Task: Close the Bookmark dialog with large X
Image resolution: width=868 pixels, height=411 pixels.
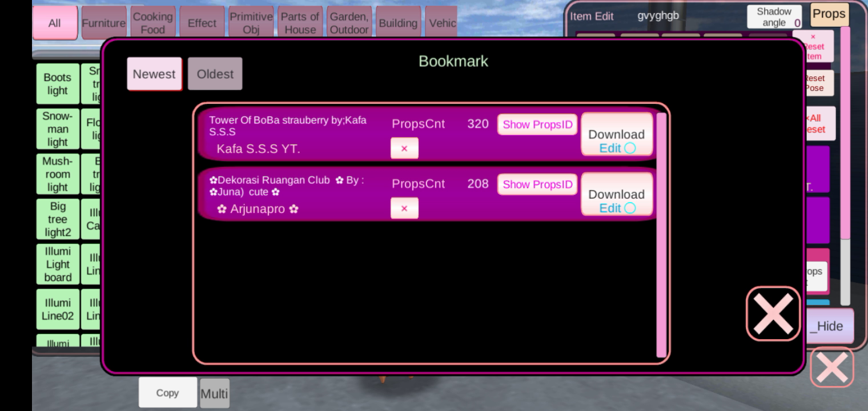Action: point(773,313)
